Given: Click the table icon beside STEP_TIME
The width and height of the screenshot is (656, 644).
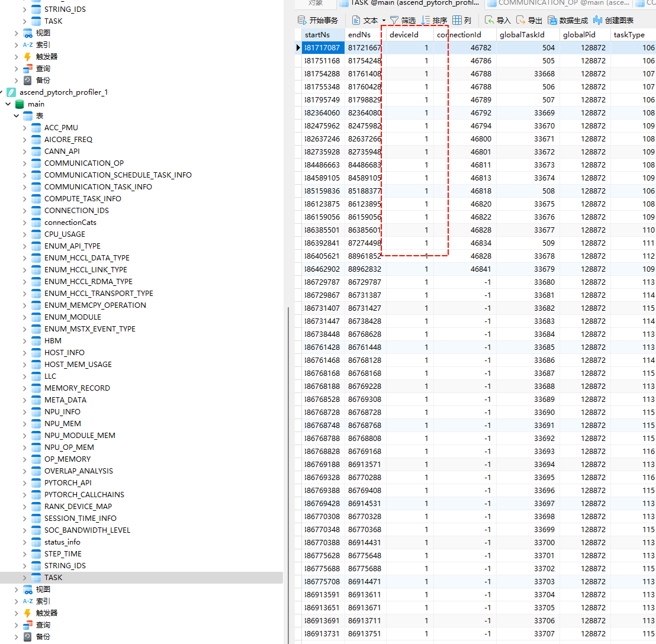Looking at the screenshot, I should click(36, 553).
